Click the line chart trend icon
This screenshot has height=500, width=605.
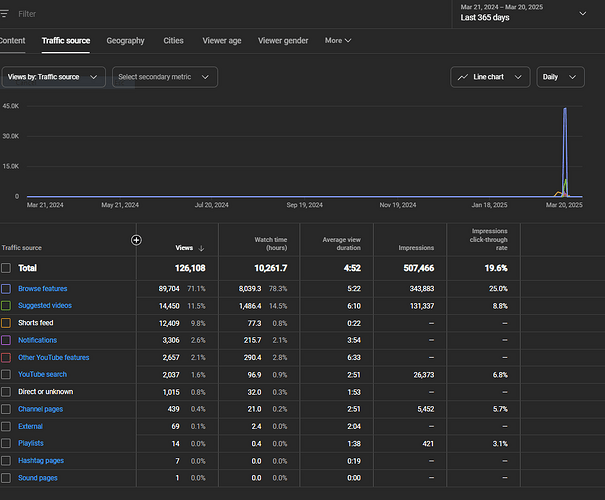click(x=463, y=77)
